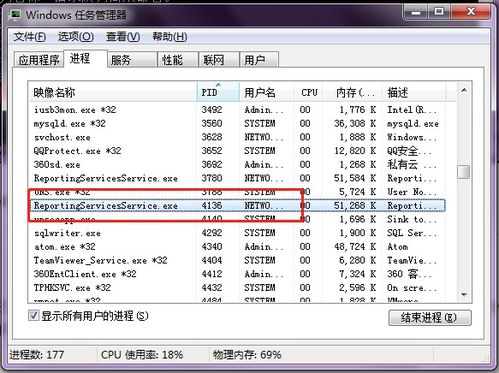The width and height of the screenshot is (499, 373).
Task: Open the 应用程序 tab
Action: pyautogui.click(x=39, y=60)
